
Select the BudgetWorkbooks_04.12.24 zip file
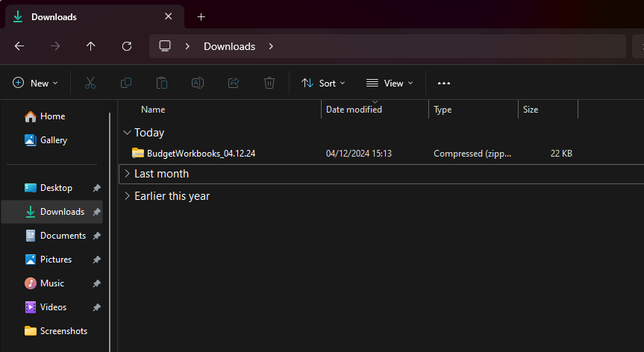point(201,153)
